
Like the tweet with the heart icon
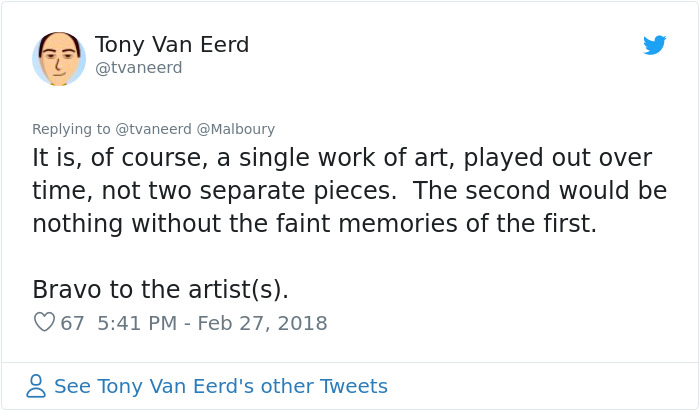pos(44,323)
